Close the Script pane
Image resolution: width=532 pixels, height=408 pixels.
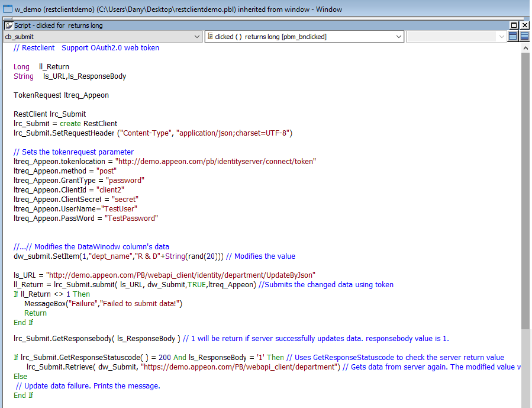click(525, 25)
